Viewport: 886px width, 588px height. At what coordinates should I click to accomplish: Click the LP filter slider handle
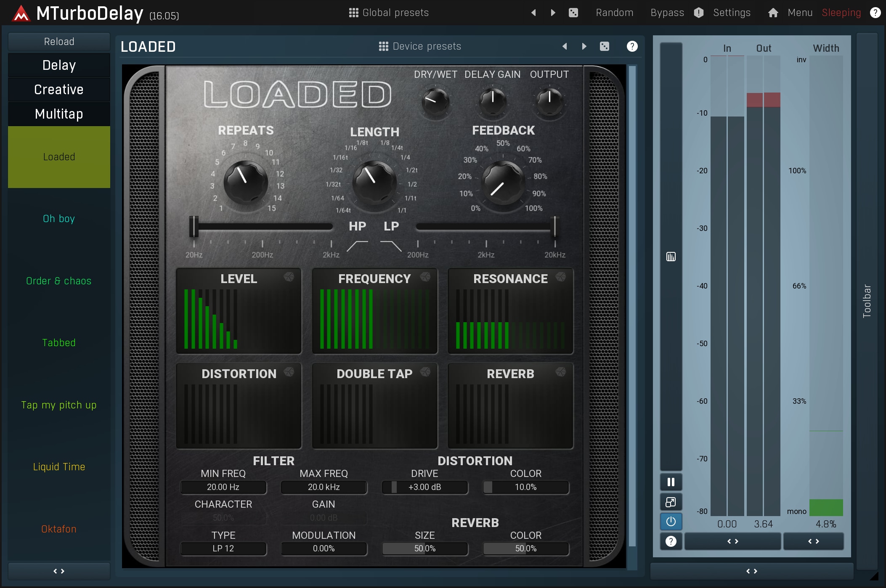point(554,227)
